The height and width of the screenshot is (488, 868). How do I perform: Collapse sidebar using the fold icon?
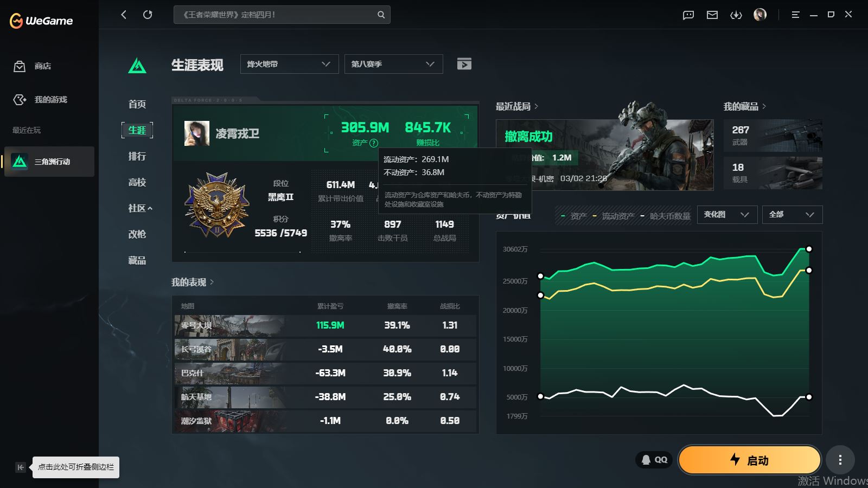click(21, 467)
